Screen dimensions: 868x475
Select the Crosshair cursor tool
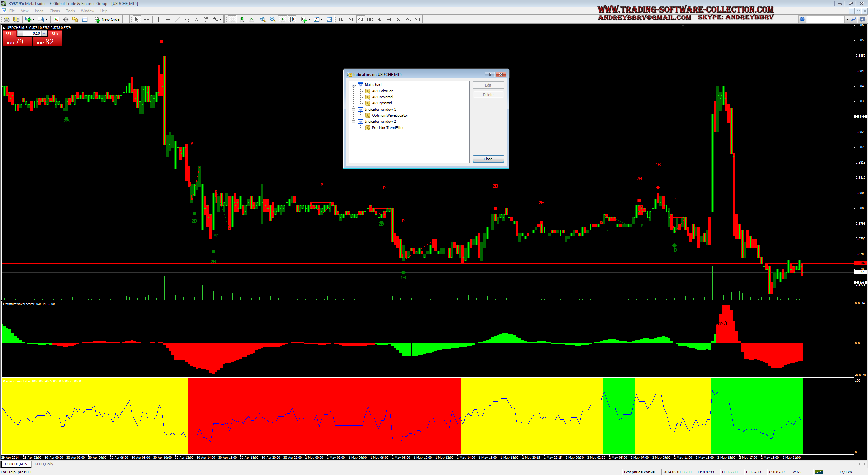click(146, 19)
